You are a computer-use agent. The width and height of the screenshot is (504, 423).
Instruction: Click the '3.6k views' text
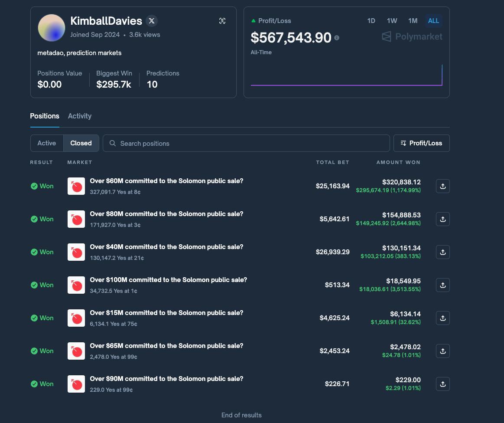click(145, 35)
